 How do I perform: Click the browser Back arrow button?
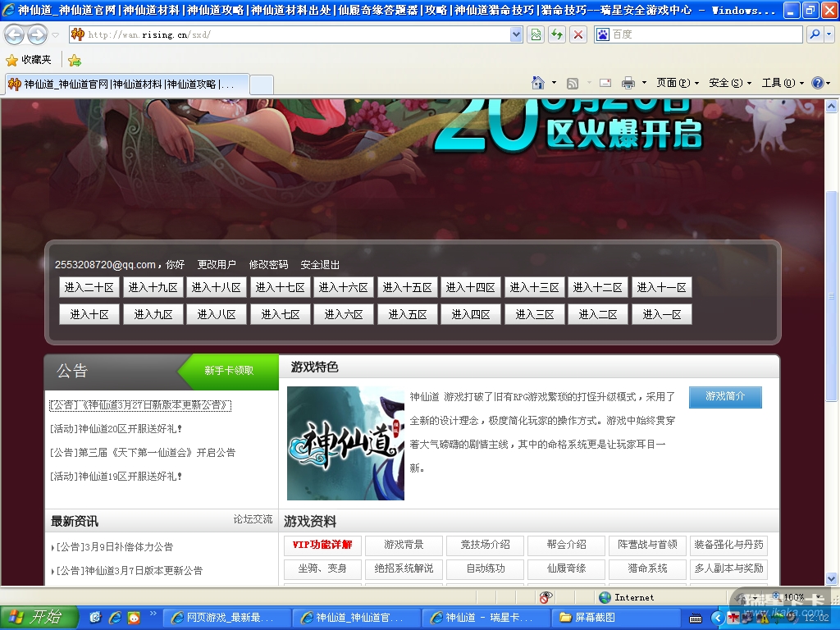[15, 34]
